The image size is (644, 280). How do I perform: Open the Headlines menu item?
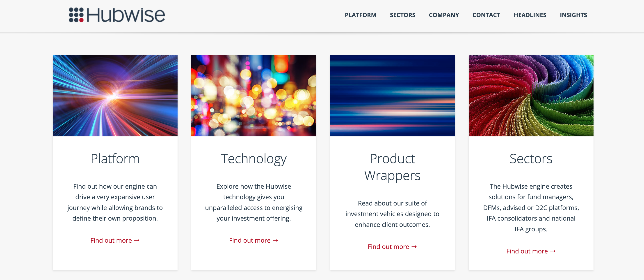pyautogui.click(x=530, y=15)
